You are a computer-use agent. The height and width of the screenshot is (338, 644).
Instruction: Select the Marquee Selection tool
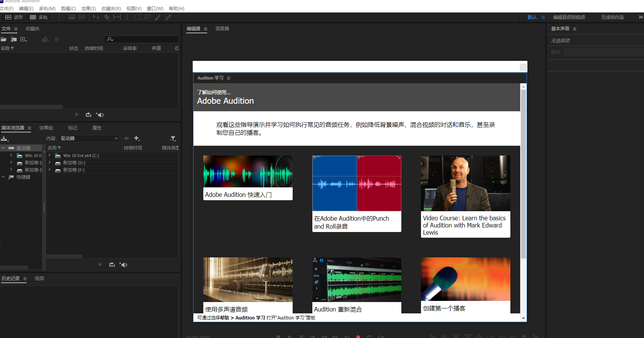[138, 17]
